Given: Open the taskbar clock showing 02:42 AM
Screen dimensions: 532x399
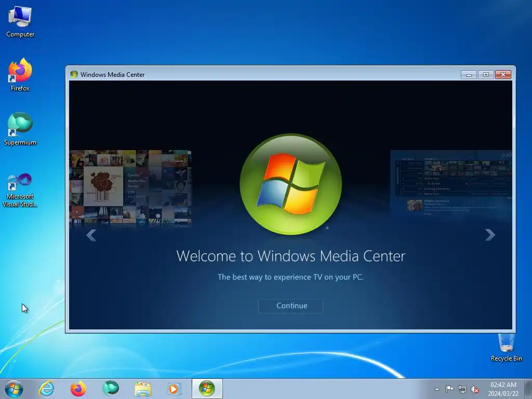Looking at the screenshot, I should [503, 389].
